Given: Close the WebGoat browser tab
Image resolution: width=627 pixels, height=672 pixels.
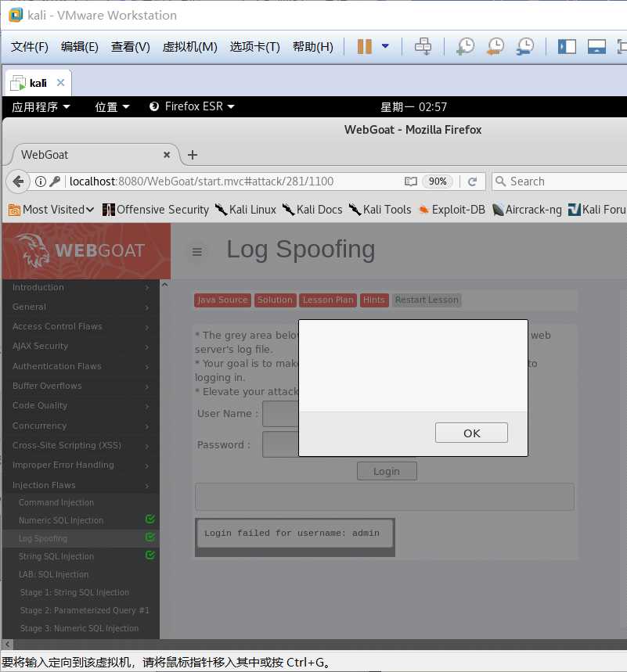Looking at the screenshot, I should point(167,155).
